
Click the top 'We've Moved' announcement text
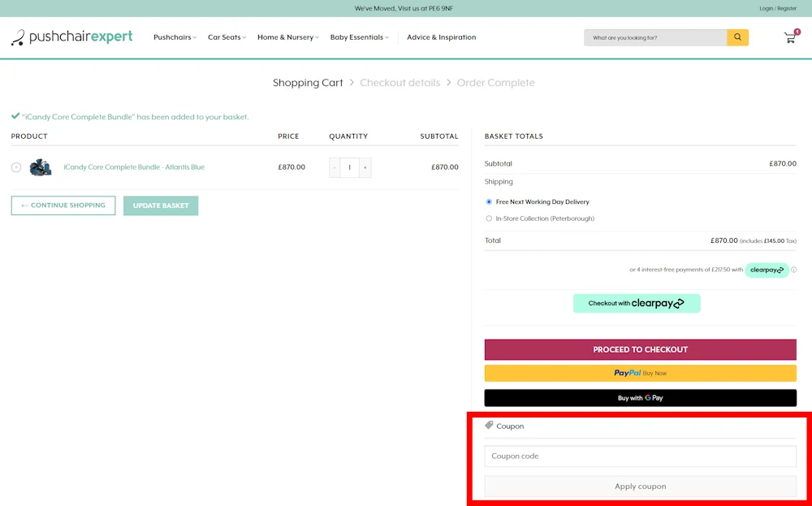pos(404,8)
